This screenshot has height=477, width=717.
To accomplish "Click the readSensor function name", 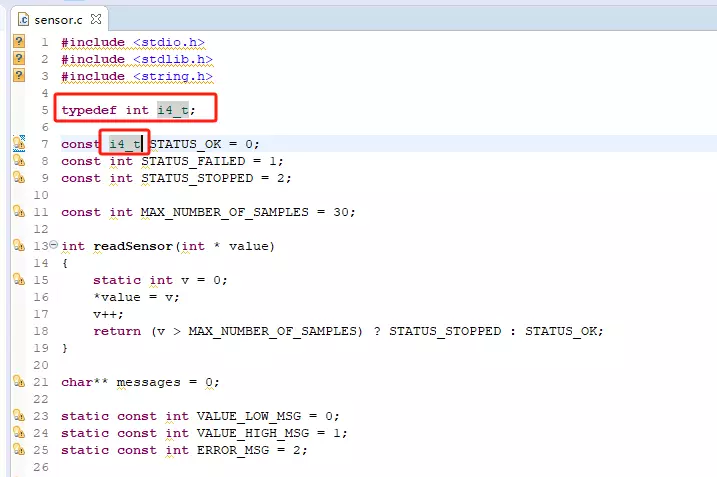I will tap(132, 246).
